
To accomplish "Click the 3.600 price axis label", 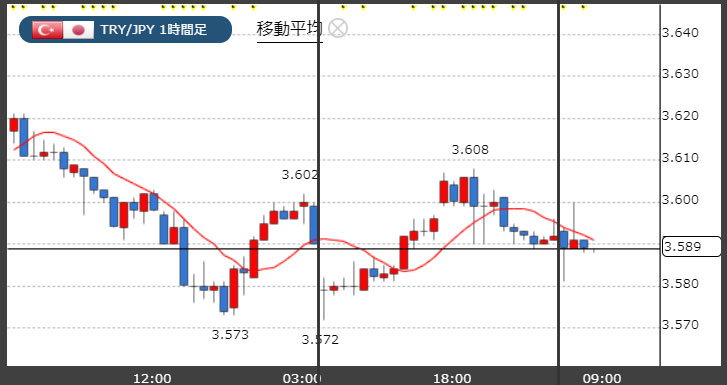I will [680, 200].
